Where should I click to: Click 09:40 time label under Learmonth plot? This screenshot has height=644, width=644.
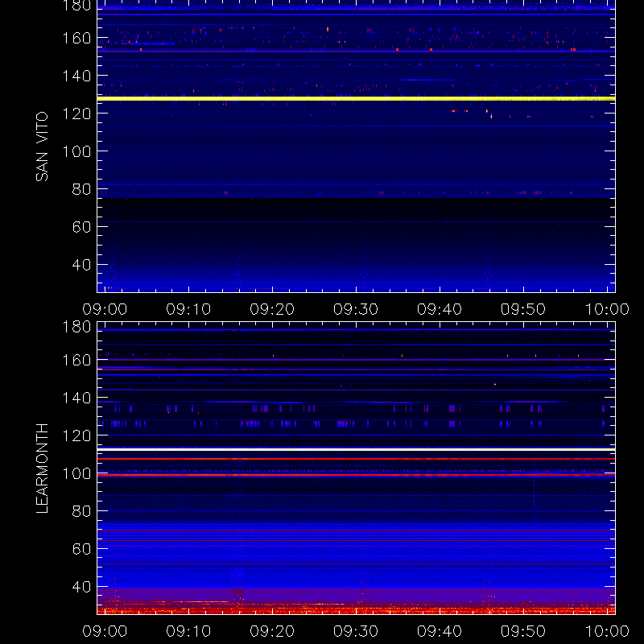pyautogui.click(x=440, y=631)
